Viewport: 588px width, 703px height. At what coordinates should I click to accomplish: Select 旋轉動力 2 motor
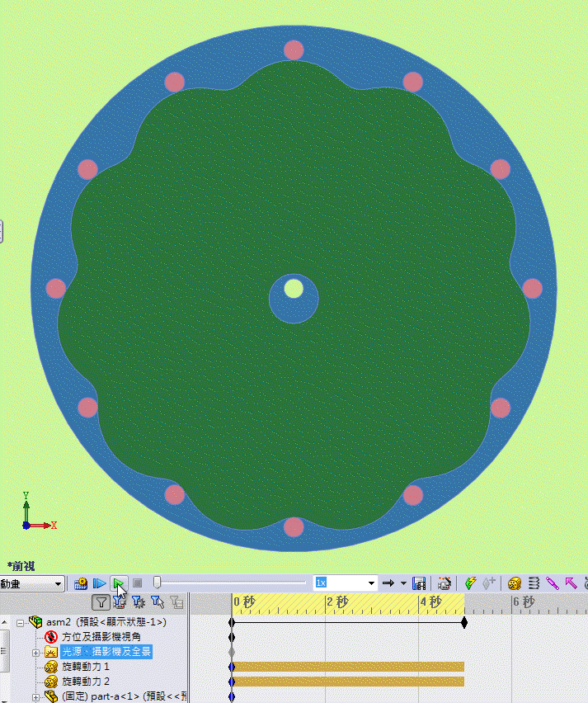[85, 682]
